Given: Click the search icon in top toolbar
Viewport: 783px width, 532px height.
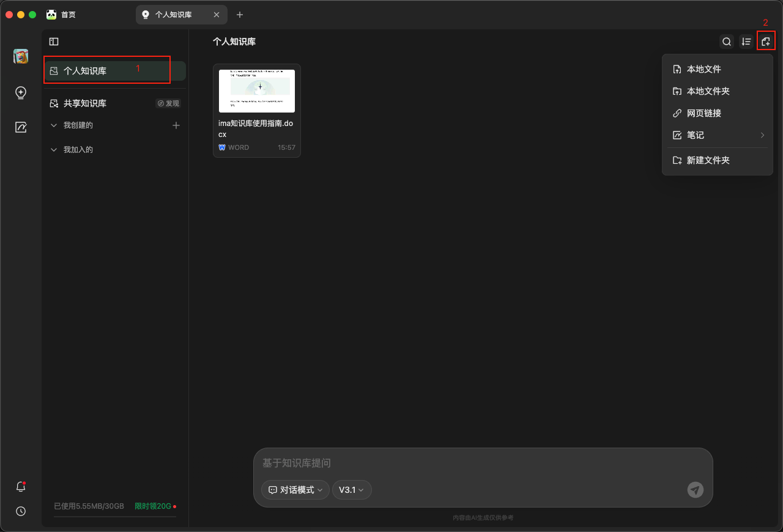Looking at the screenshot, I should pos(727,42).
